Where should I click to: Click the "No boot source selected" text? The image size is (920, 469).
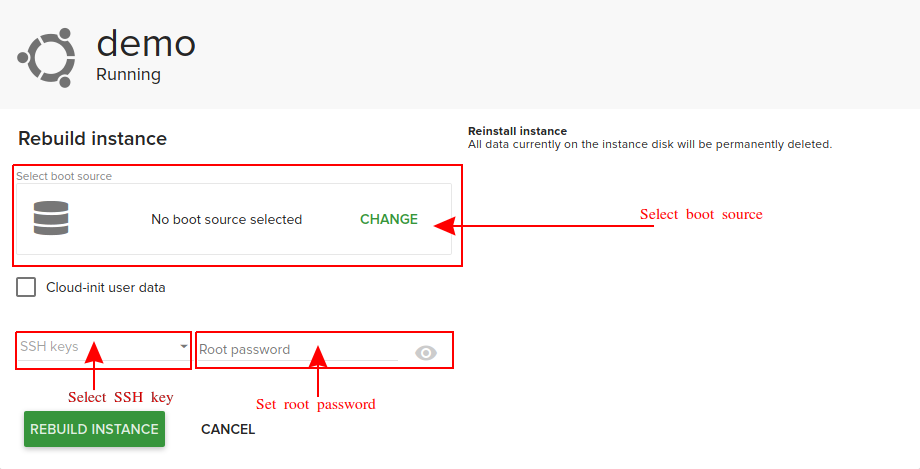tap(226, 219)
